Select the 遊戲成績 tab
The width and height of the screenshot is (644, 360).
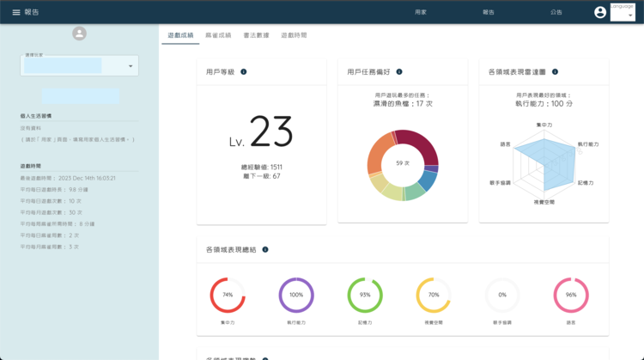pos(180,35)
